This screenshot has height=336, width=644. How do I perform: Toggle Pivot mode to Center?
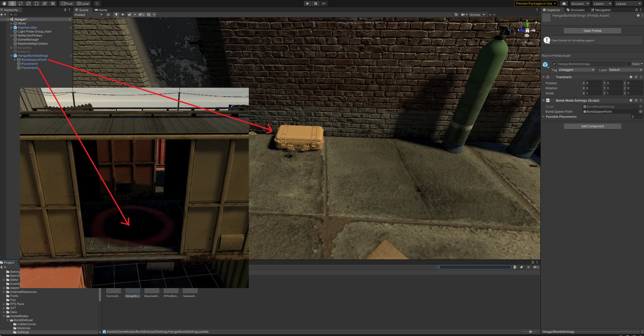67,3
